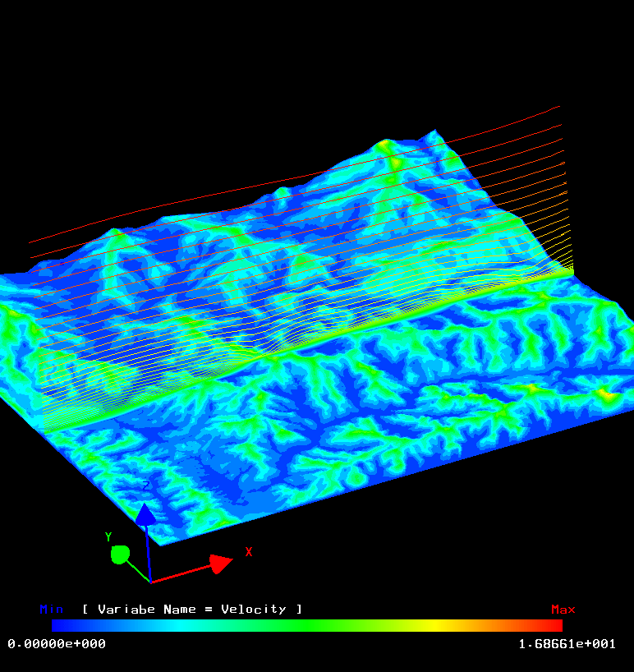Click the maximum value 1.68661e+001
Viewport: 634px width, 672px height.
567,644
